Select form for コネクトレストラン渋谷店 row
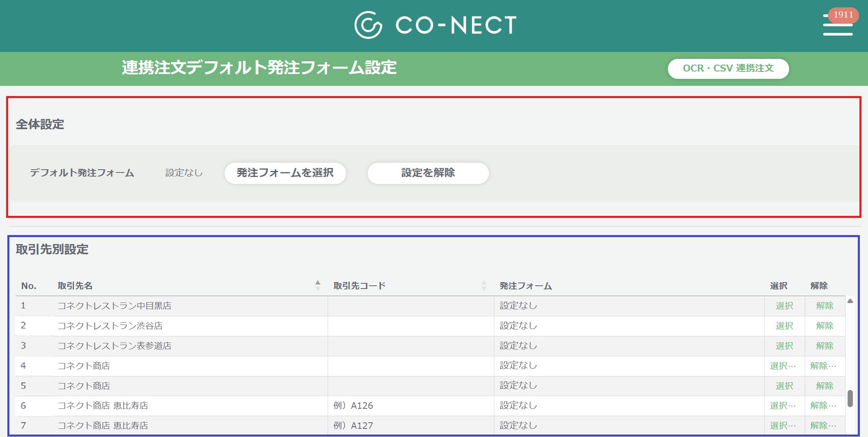868x437 pixels. (784, 326)
